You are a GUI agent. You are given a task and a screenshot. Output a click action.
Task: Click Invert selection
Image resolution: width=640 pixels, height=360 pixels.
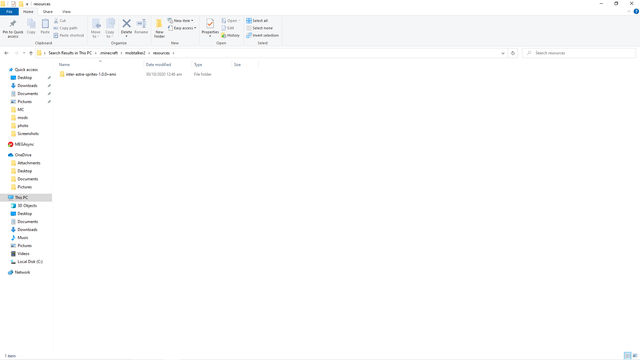(262, 35)
